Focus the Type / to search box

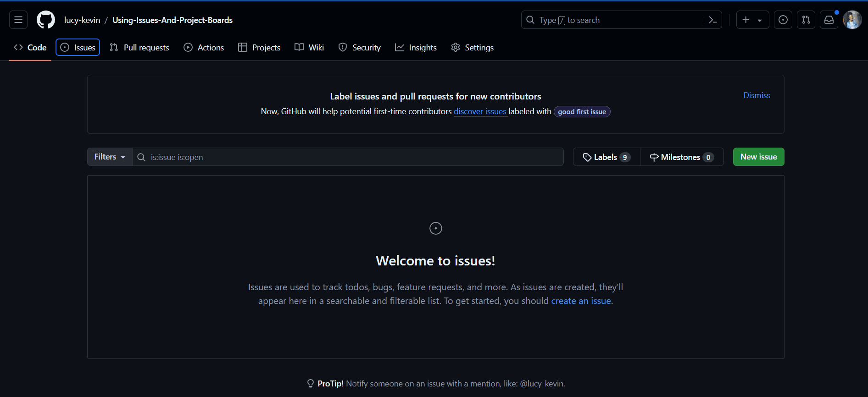click(621, 20)
